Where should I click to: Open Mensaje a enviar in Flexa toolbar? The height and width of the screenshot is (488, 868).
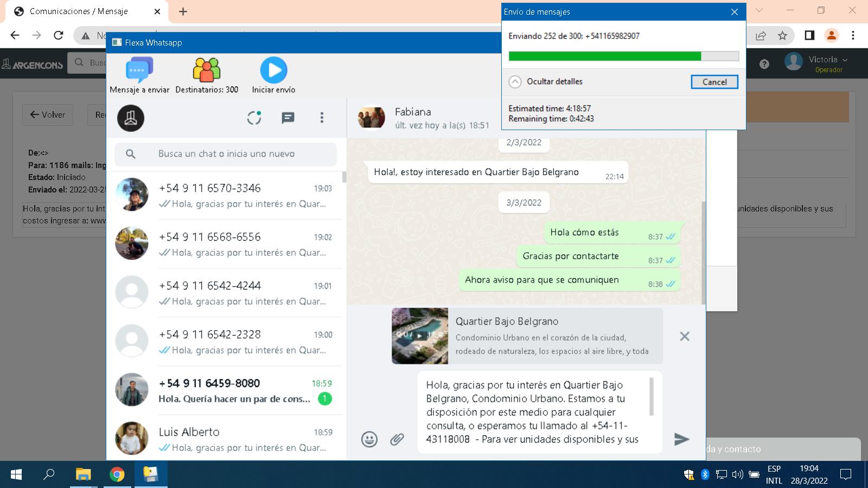coord(139,75)
